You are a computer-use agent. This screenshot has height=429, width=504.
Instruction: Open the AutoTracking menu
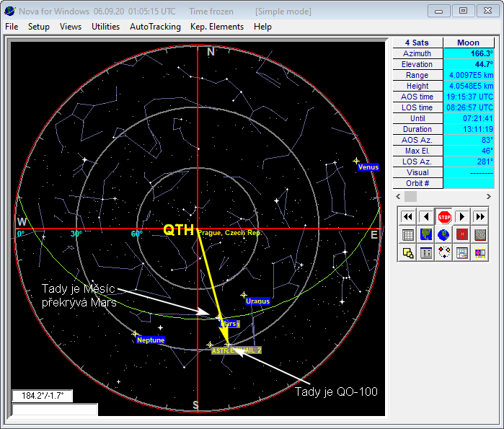pos(155,27)
